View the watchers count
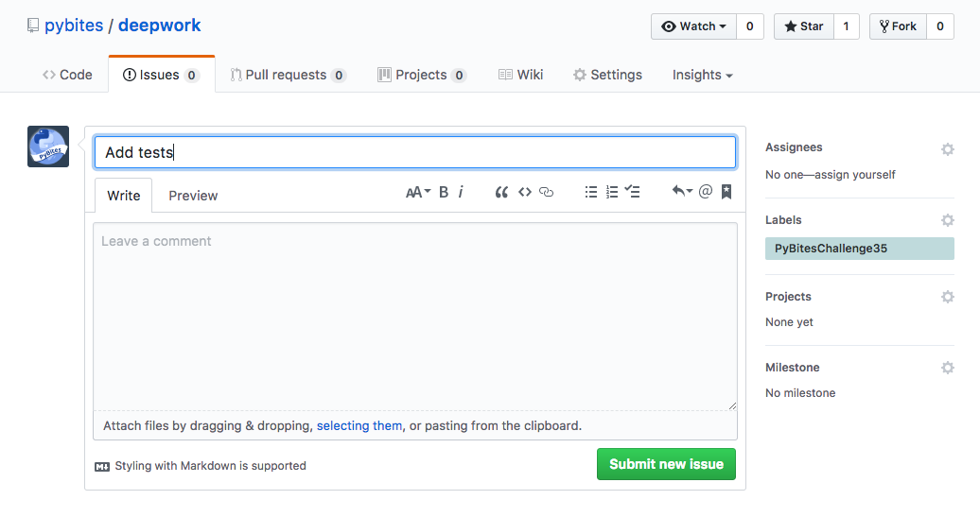The image size is (980, 517). (750, 26)
